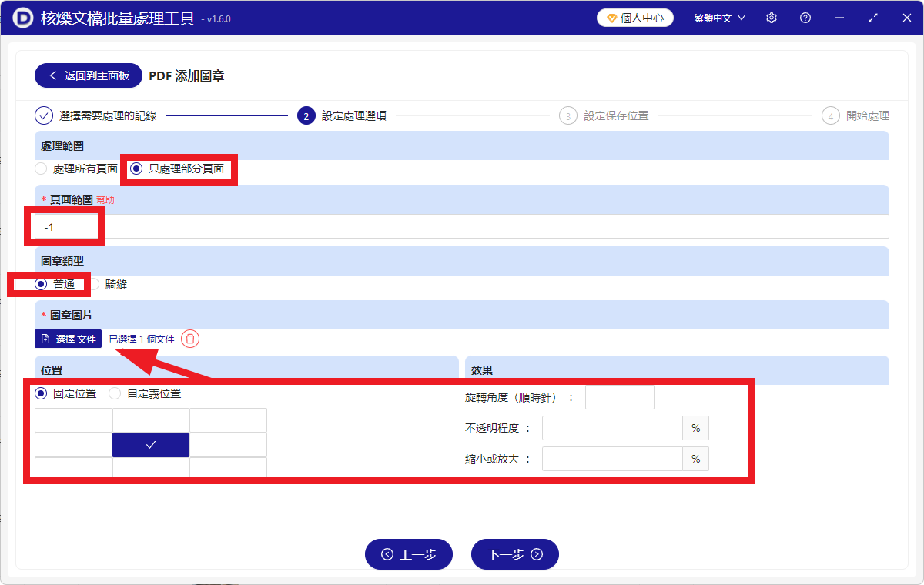
Task: Click the 上一步 button
Action: tap(409, 554)
